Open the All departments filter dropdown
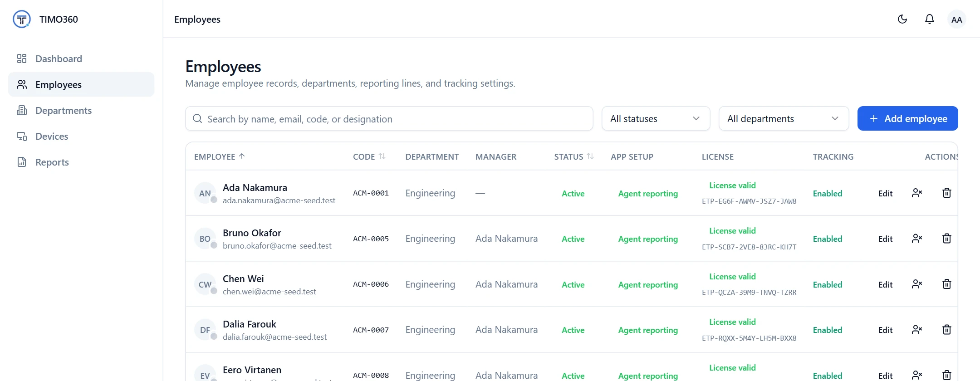The width and height of the screenshot is (980, 381). 784,119
